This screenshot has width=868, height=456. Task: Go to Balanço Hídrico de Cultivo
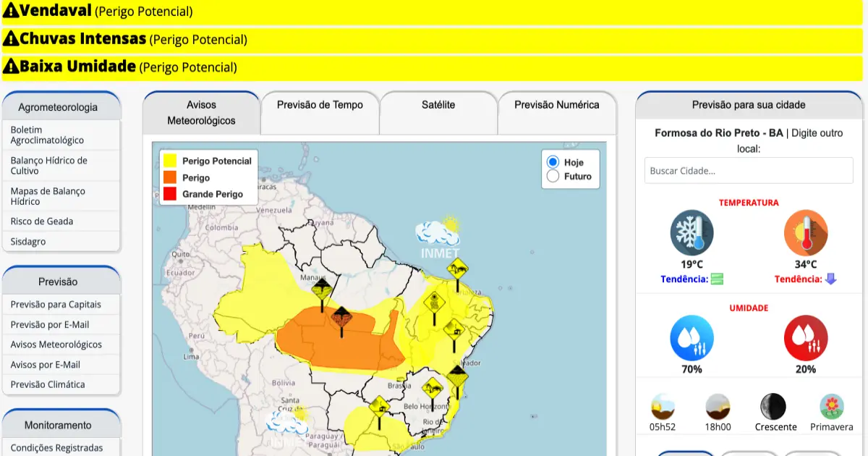pos(61,166)
